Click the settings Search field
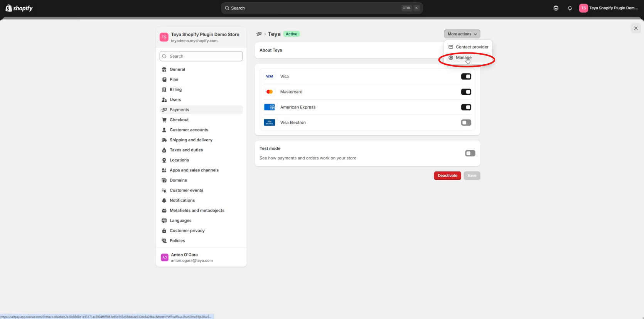Viewport: 644px width, 319px height. point(201,56)
